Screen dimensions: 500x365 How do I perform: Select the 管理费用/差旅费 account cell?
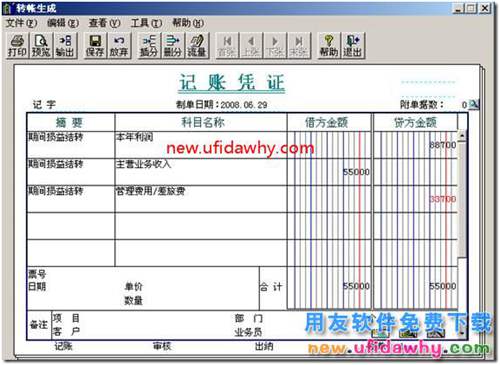[200, 199]
